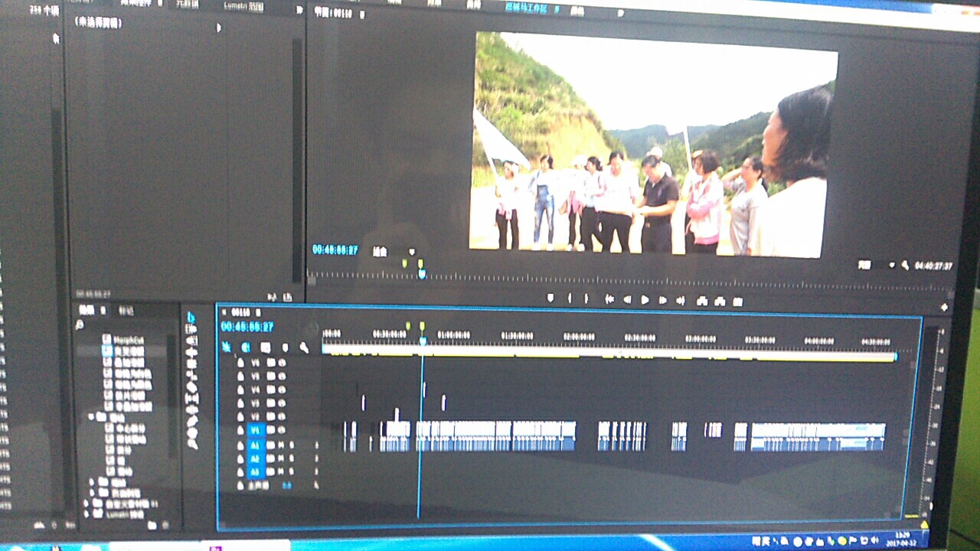Toggle timeline snapping magnet icon
Image resolution: width=980 pixels, height=551 pixels.
(x=245, y=347)
